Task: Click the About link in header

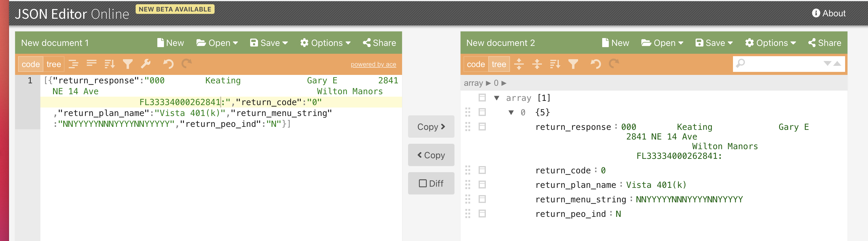Action: point(829,14)
